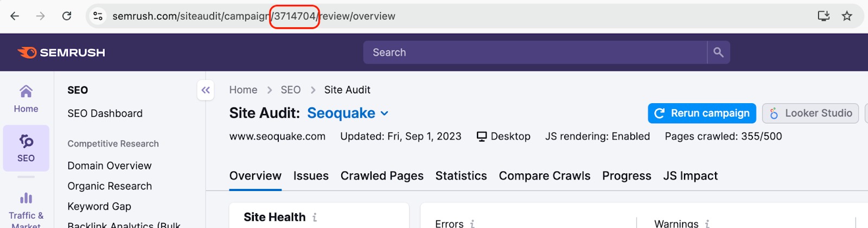
Task: Open Domain Overview in sidebar
Action: coord(110,166)
